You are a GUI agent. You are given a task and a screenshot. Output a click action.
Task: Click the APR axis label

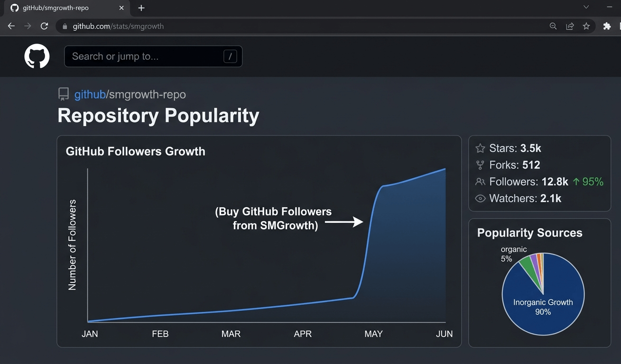[303, 334]
